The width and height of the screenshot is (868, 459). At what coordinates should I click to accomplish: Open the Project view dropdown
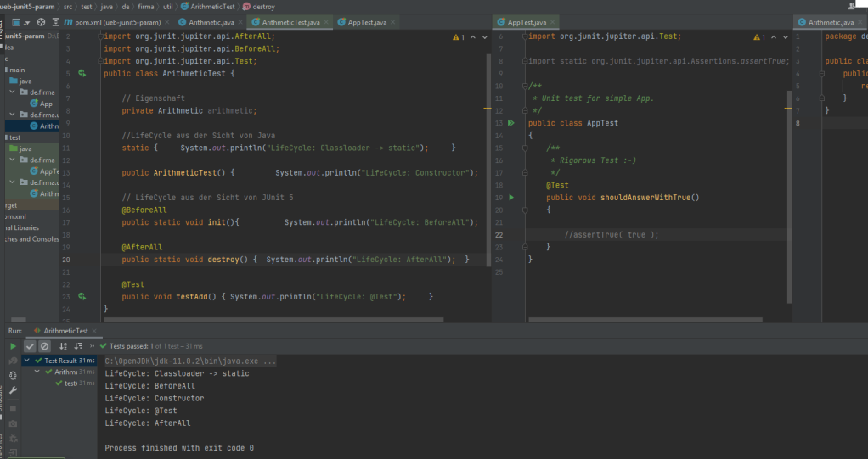tap(27, 22)
